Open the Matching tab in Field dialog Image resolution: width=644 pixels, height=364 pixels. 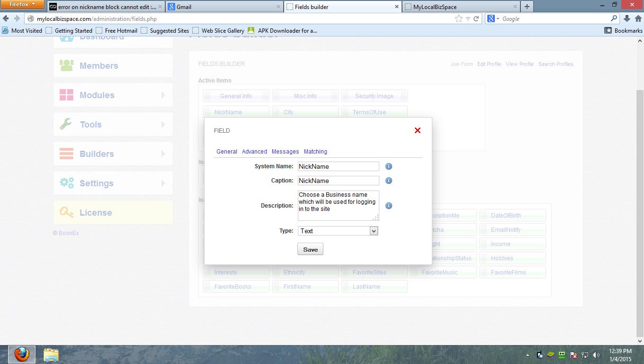315,152
